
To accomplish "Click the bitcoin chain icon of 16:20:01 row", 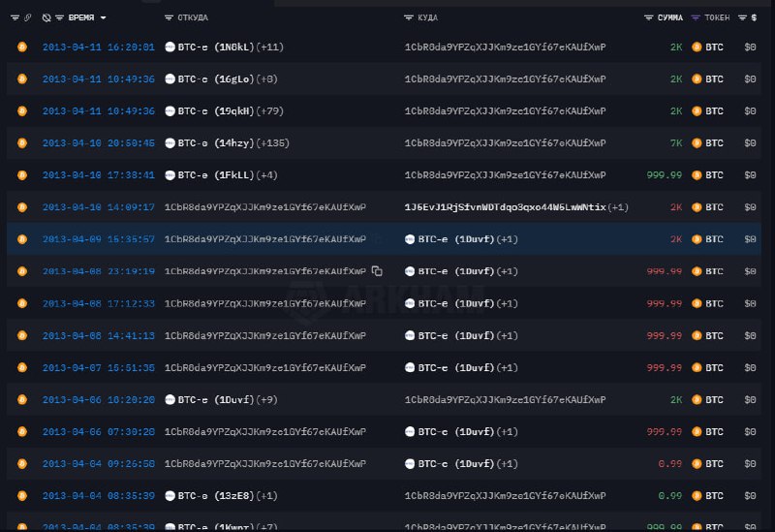I will click(x=22, y=47).
